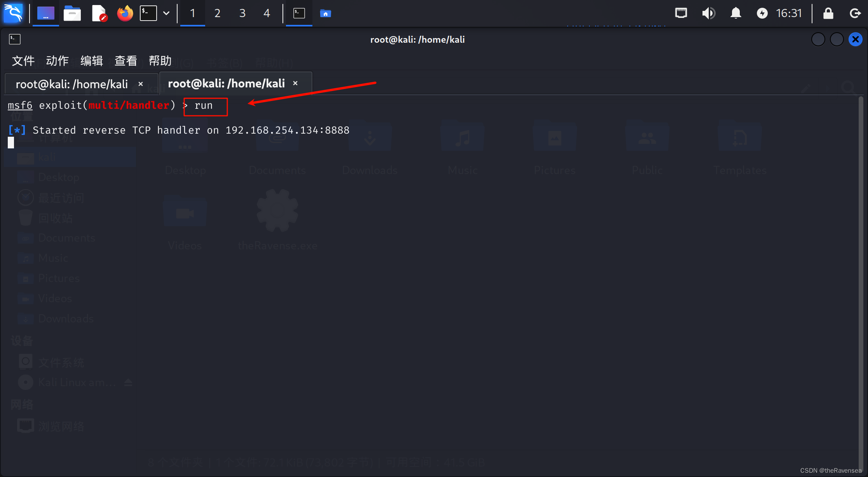Launch the text editor from the panel
This screenshot has height=477, width=868.
point(99,13)
